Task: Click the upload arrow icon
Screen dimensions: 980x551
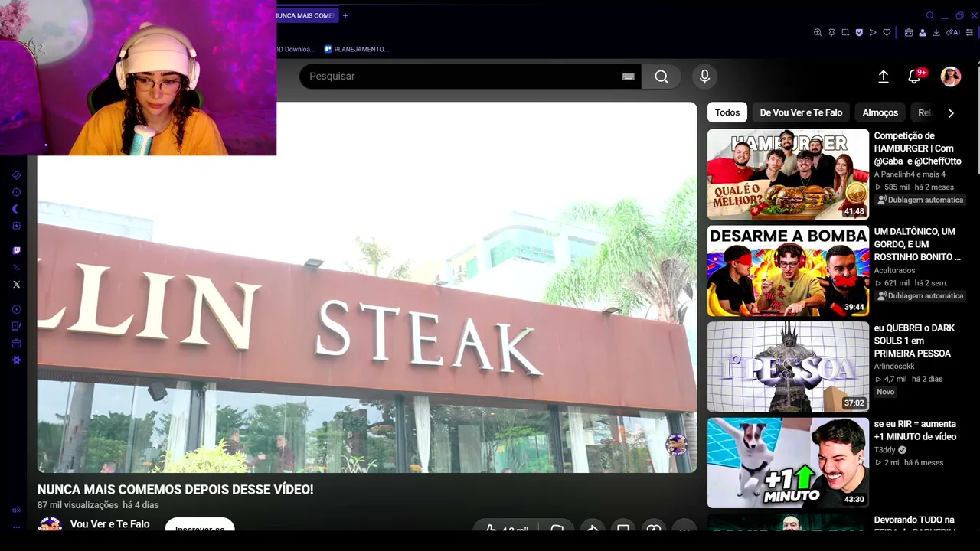Action: [883, 77]
